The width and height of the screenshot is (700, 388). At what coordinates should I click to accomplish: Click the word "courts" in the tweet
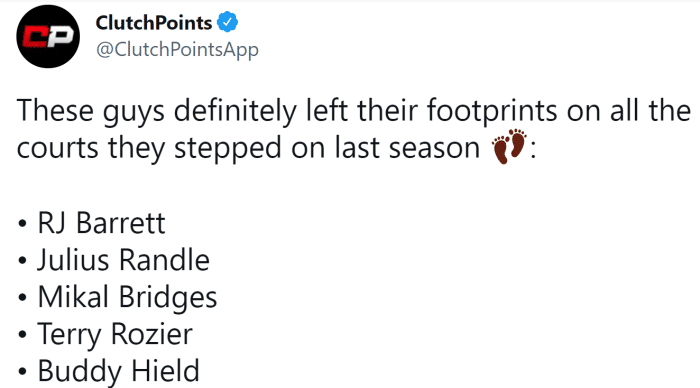pyautogui.click(x=58, y=148)
